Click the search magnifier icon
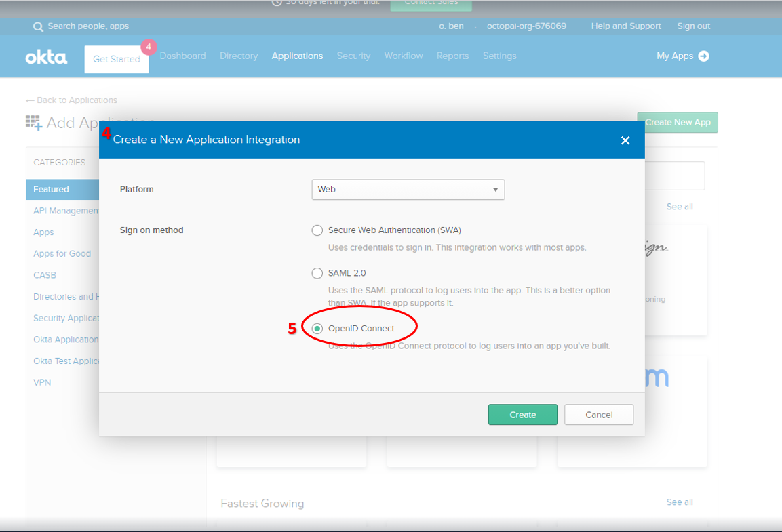The width and height of the screenshot is (782, 532). click(38, 26)
